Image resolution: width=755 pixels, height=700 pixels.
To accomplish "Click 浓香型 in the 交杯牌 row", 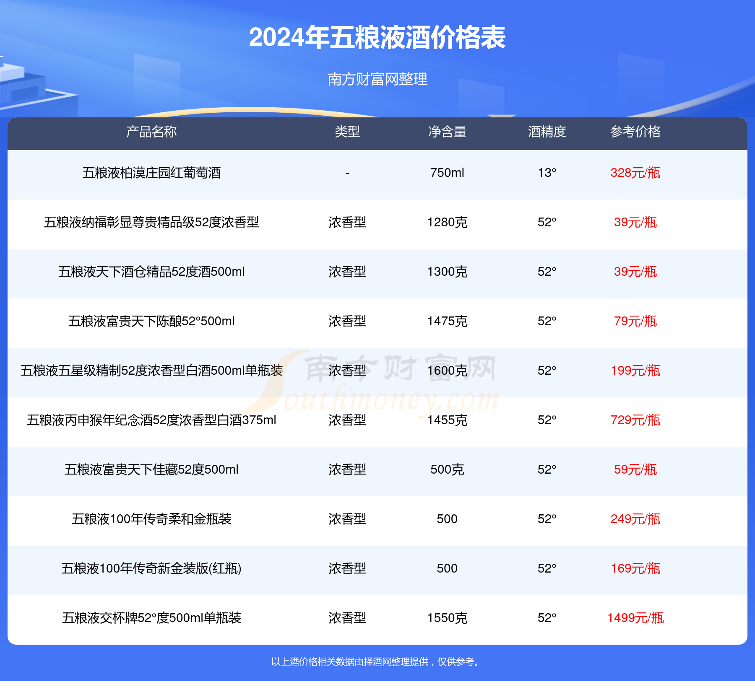I will tap(347, 618).
